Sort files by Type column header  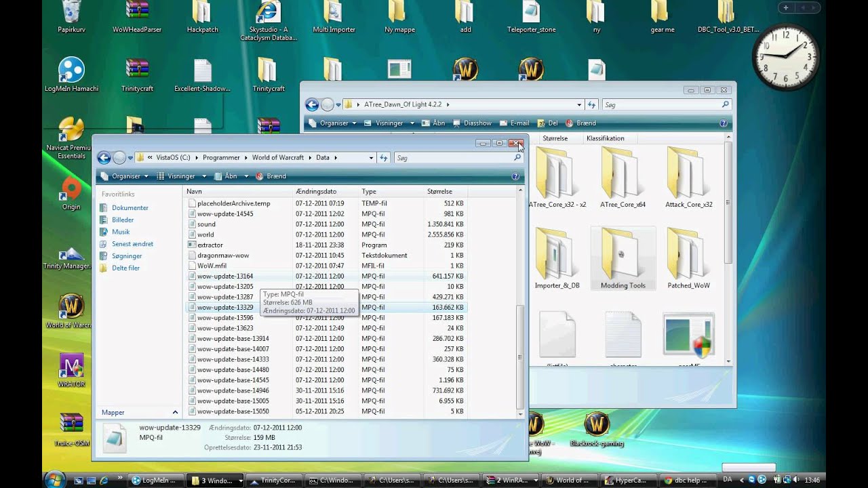391,192
